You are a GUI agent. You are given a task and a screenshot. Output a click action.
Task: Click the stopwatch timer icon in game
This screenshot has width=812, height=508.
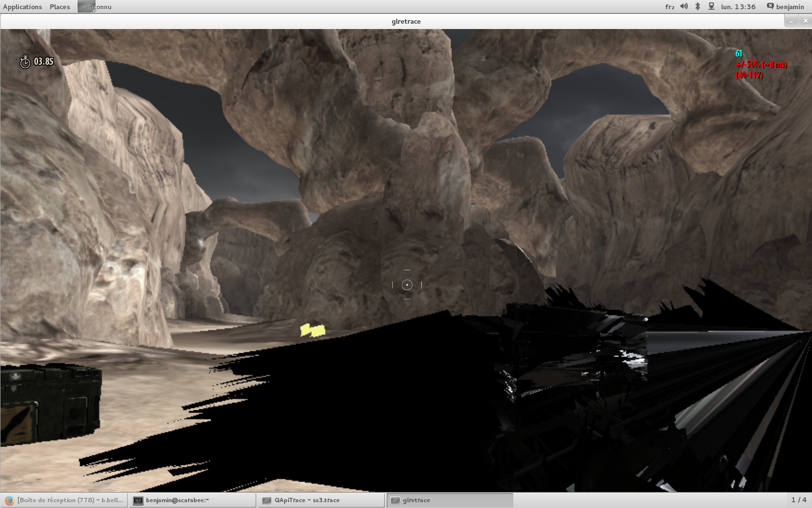tap(25, 62)
